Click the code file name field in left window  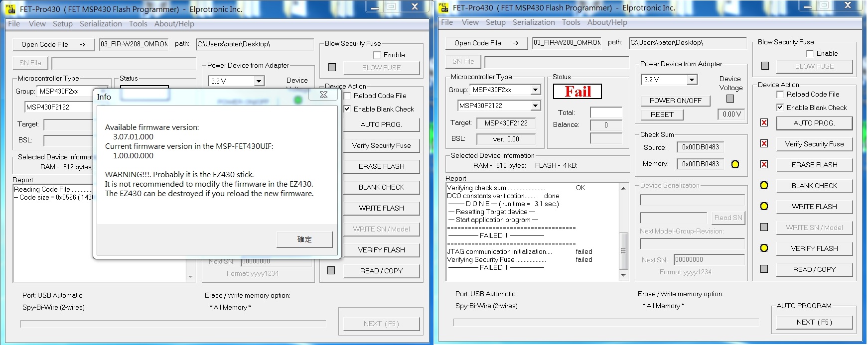[x=134, y=44]
